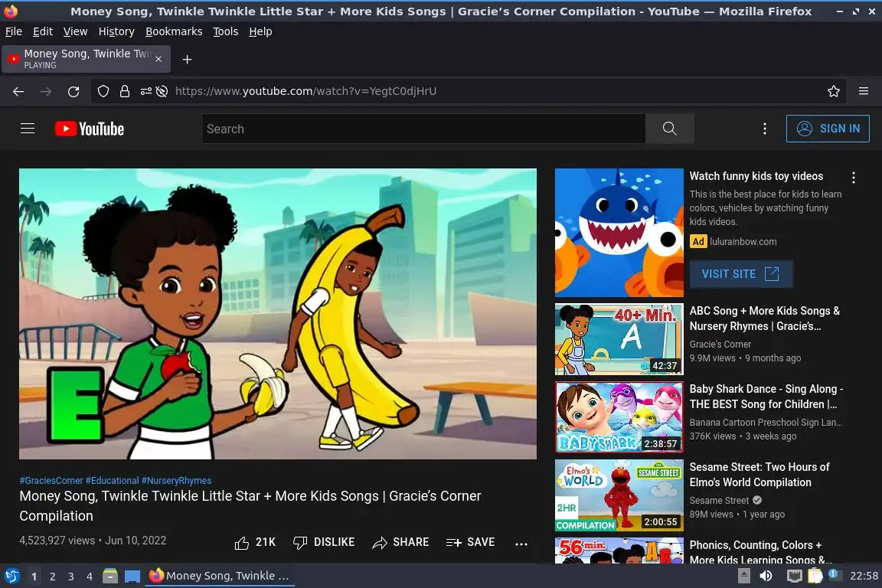The width and height of the screenshot is (882, 588).
Task: Open the Bookmarks menu
Action: click(x=174, y=31)
